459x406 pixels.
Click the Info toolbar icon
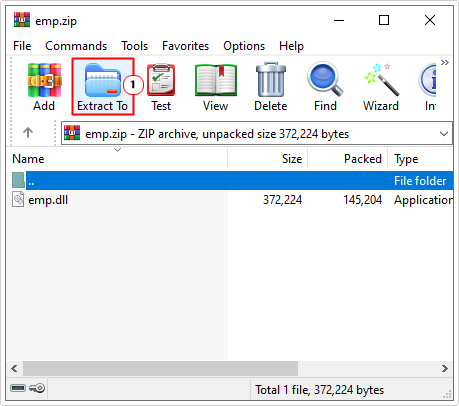click(428, 80)
